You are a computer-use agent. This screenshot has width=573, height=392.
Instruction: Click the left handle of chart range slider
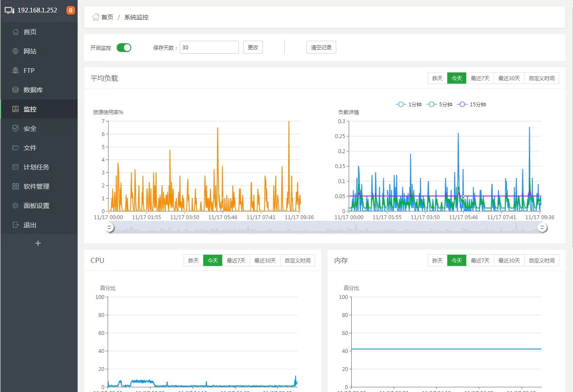pyautogui.click(x=110, y=228)
